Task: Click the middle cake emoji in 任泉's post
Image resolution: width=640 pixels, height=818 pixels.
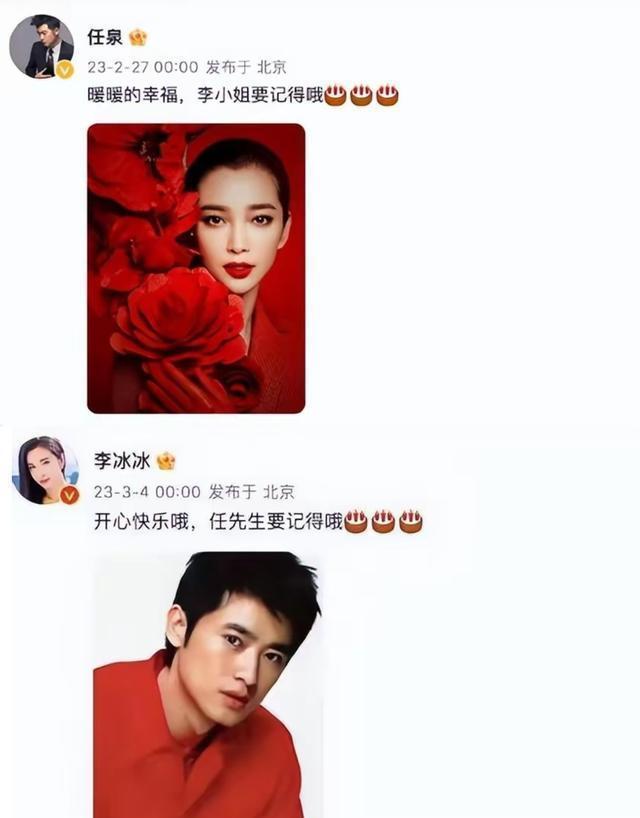Action: pyautogui.click(x=361, y=95)
